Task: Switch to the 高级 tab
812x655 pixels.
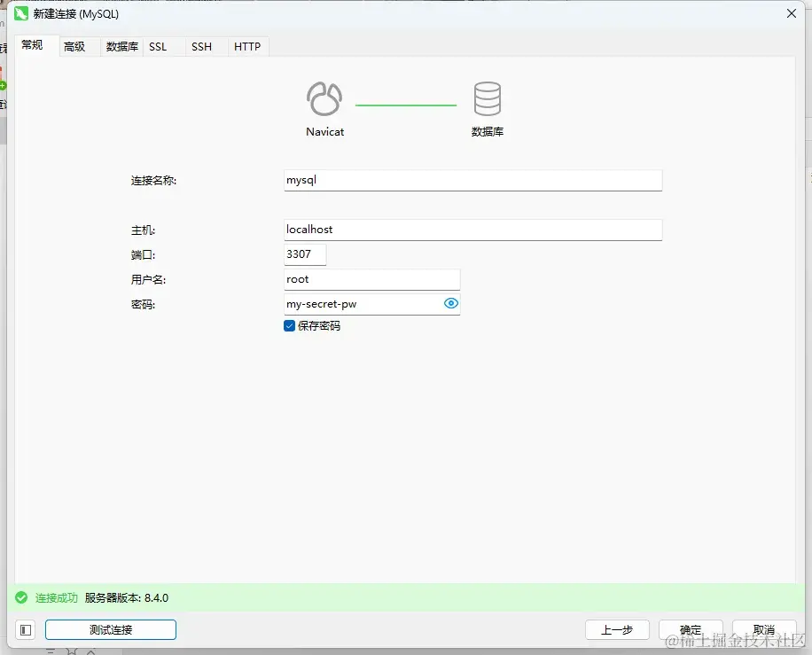Action: 74,47
